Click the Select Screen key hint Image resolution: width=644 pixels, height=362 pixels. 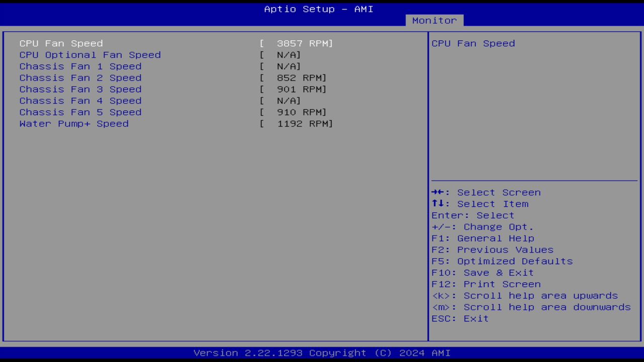click(x=486, y=193)
